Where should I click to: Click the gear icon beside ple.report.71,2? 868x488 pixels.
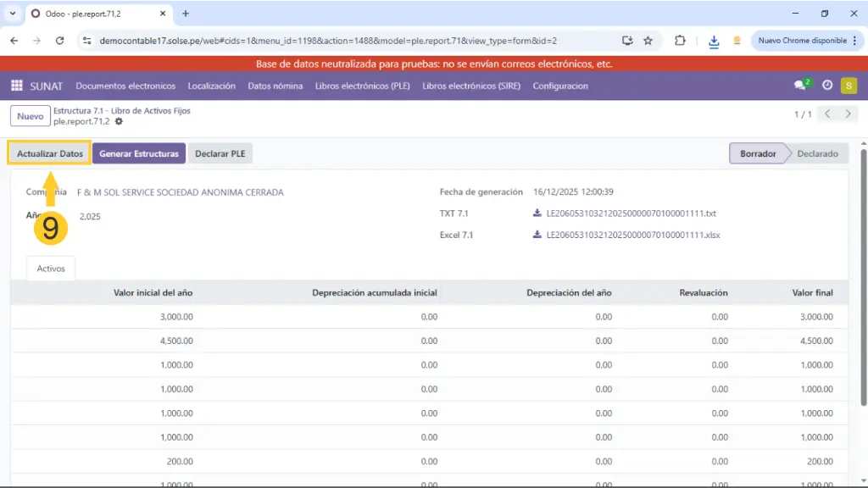119,122
